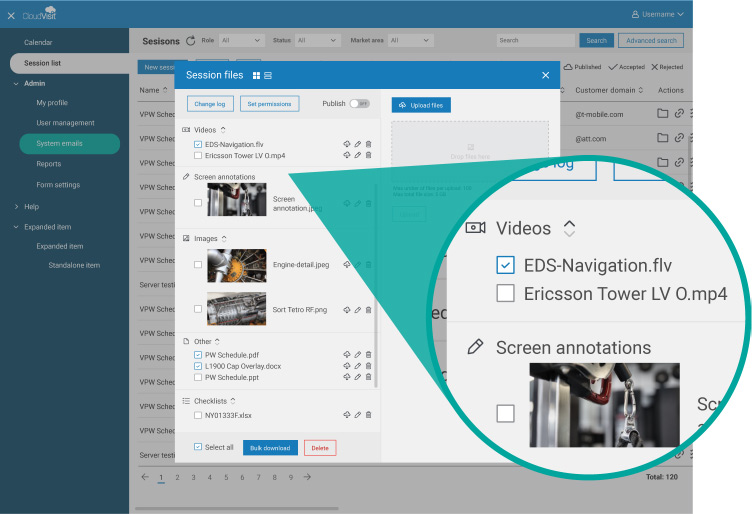The image size is (752, 514).
Task: Copy the link icon in the @att.com row
Action: 679,138
